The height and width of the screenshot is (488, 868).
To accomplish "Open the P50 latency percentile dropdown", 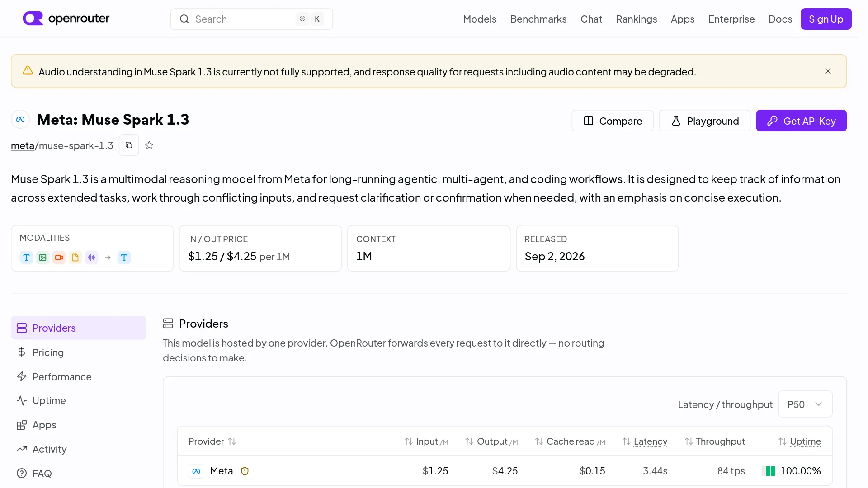I will coord(805,404).
